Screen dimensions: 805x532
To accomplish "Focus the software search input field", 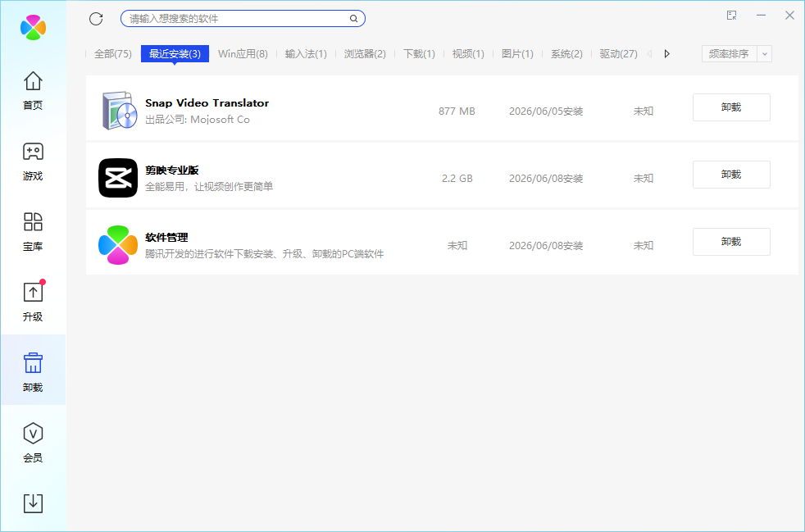I will 243,19.
